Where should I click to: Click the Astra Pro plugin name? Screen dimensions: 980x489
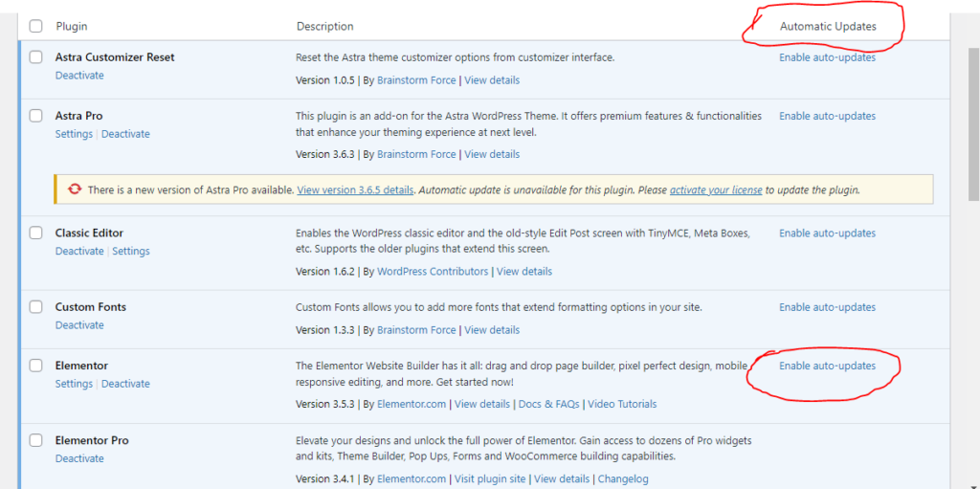(x=78, y=116)
